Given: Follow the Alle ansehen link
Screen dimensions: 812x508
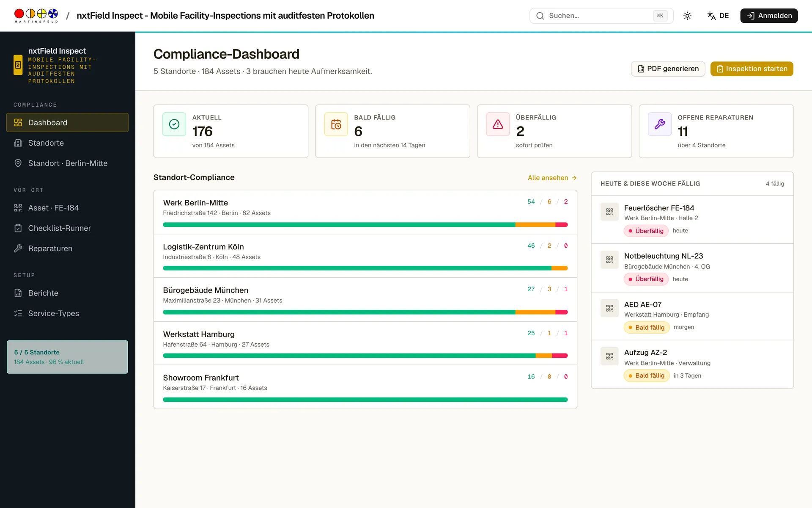Looking at the screenshot, I should (552, 178).
